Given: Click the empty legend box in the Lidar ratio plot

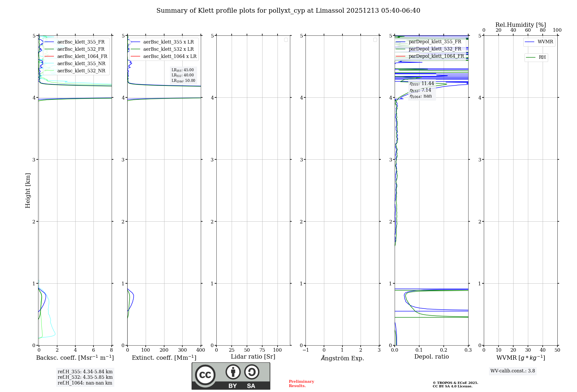Looking at the screenshot, I should [286, 40].
